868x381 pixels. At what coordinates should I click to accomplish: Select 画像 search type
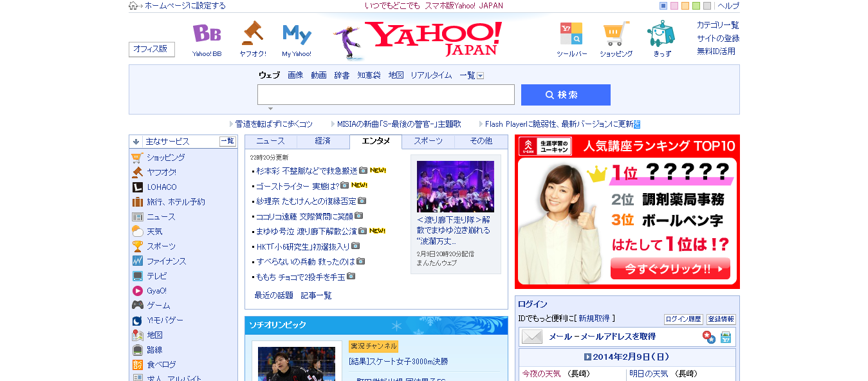coord(295,75)
